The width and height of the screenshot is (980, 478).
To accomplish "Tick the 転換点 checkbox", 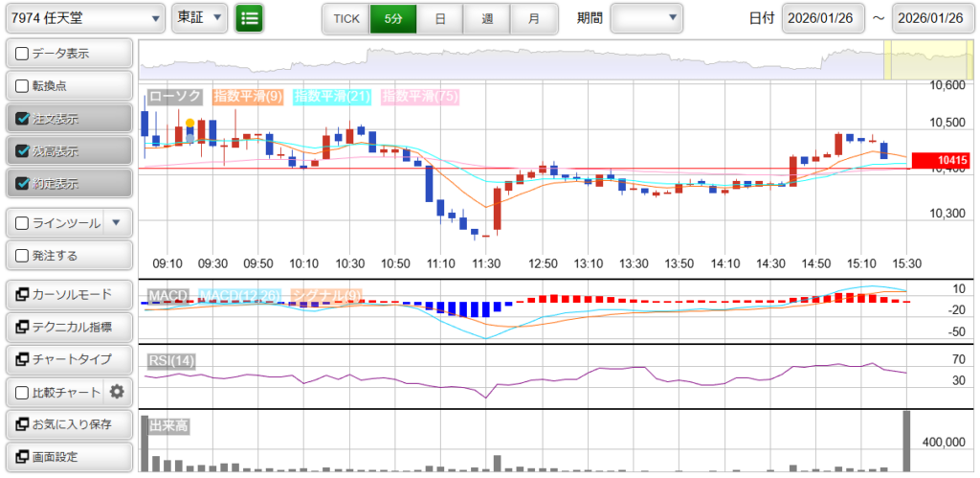I will (x=23, y=86).
